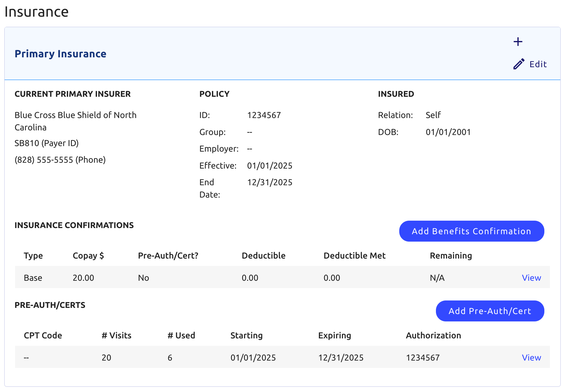The width and height of the screenshot is (565, 392).
Task: Click the Base type cell
Action: pos(33,278)
